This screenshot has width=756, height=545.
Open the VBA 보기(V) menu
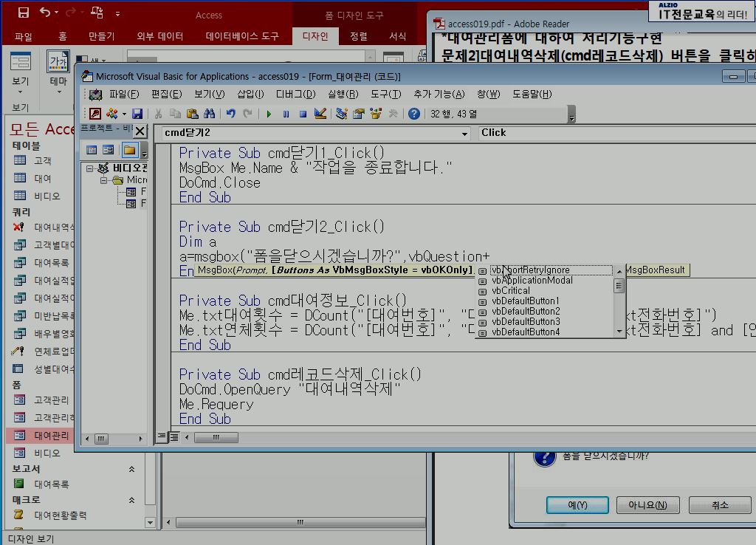click(209, 94)
